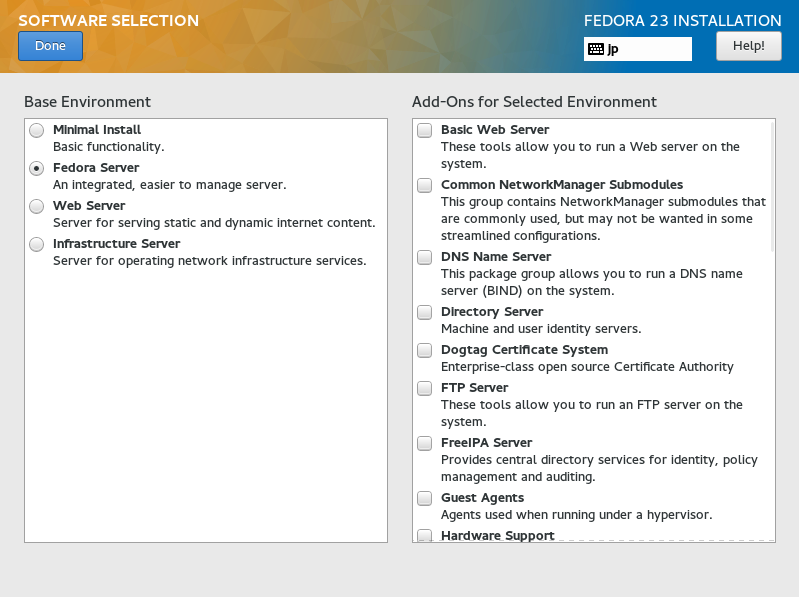
Task: Click the 'Hardware Support' title
Action: click(x=497, y=535)
